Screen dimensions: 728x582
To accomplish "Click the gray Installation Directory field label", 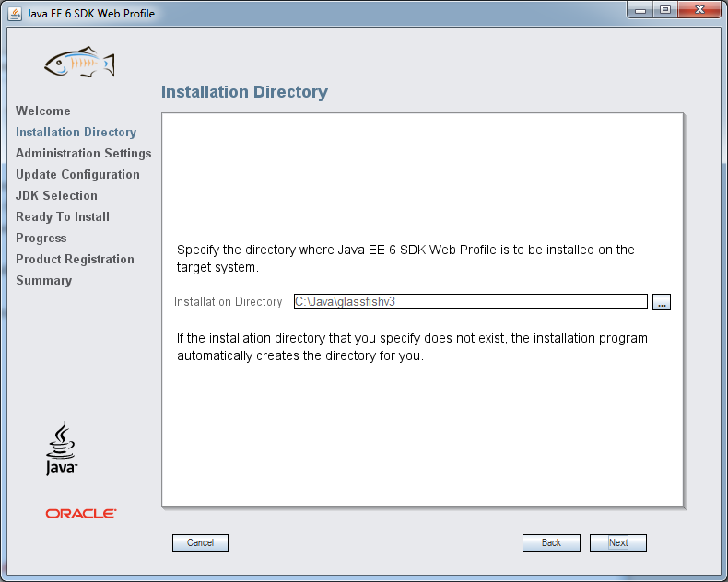I will [228, 302].
